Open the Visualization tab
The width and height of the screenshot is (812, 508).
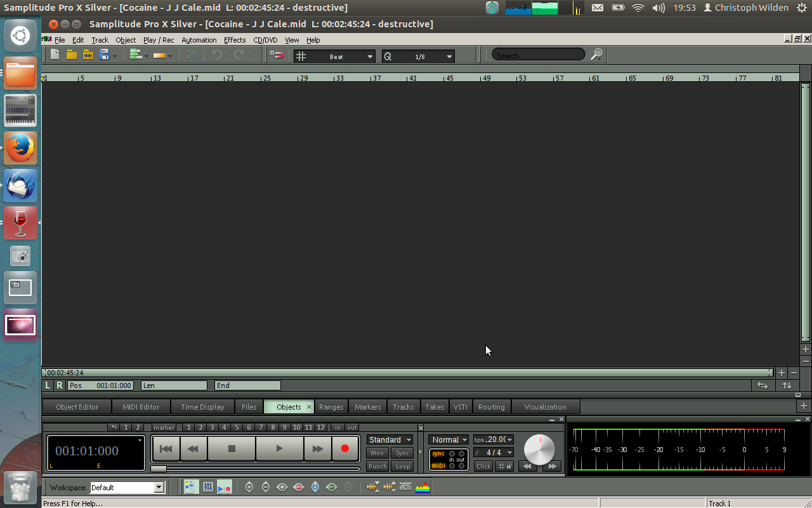point(545,406)
